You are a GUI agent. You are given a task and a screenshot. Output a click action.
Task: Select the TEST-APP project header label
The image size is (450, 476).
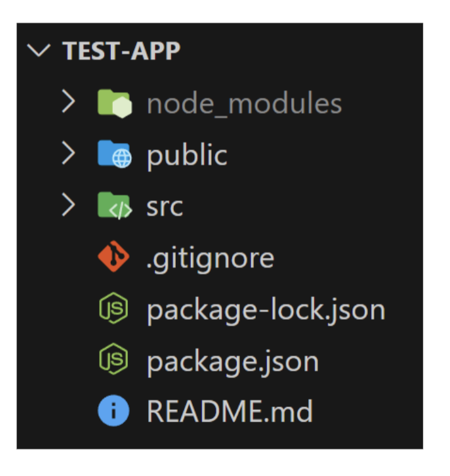tap(122, 52)
